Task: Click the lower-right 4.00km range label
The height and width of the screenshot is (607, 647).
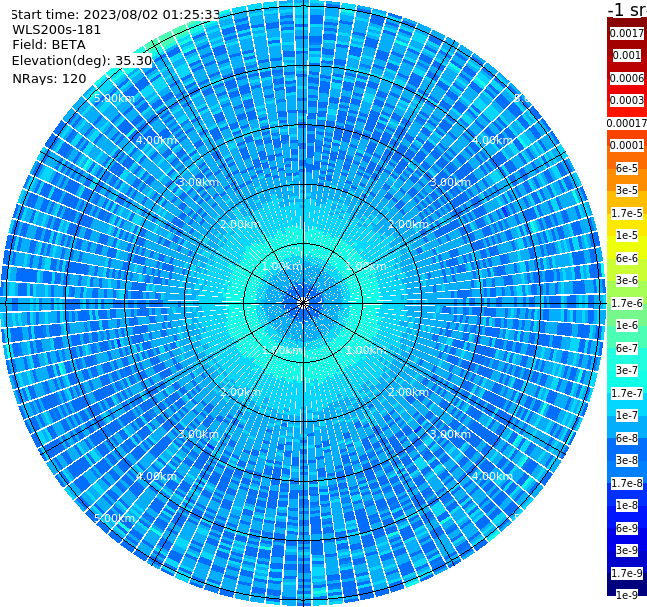Action: point(492,476)
